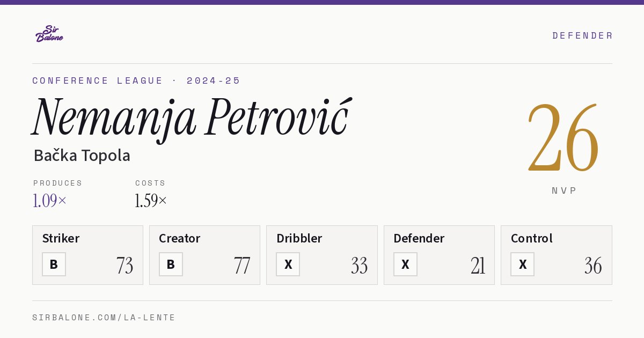Select the Creator score 77
Viewport: 644px width, 338px height.
coord(242,266)
